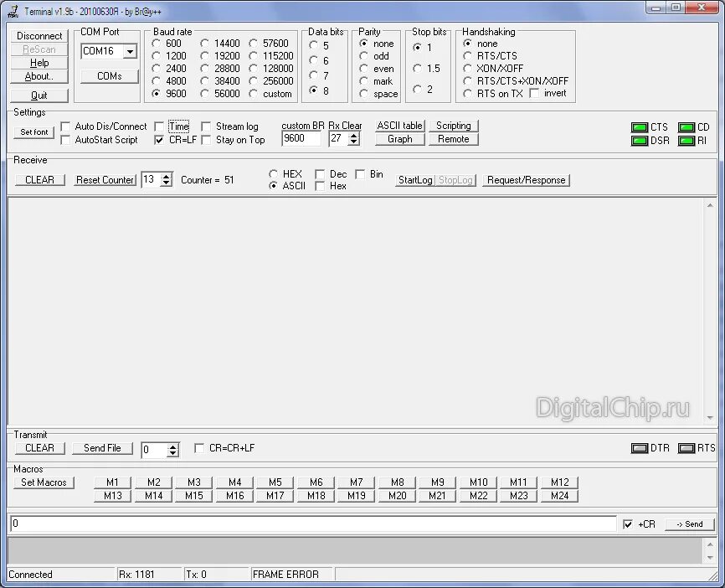
Task: Click the -> Send button
Action: [689, 524]
